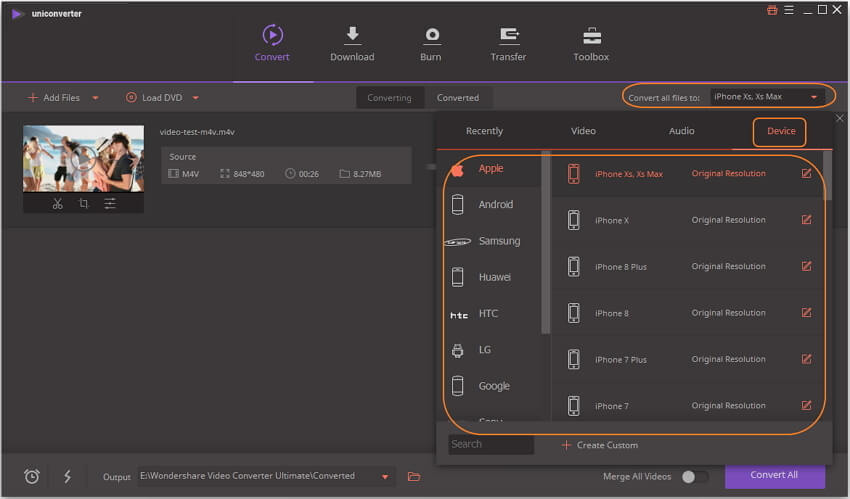Click the Output path text field

point(257,476)
